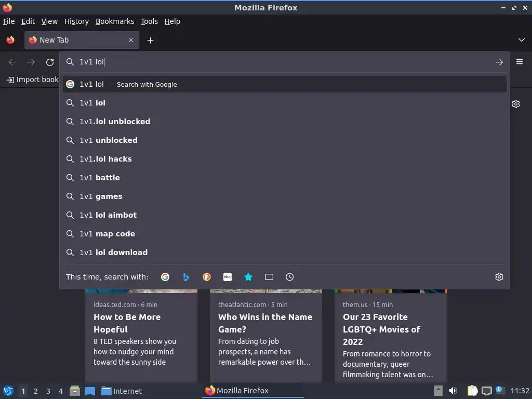
Task: Focus Mozilla Firefox taskbar entry
Action: (x=253, y=391)
